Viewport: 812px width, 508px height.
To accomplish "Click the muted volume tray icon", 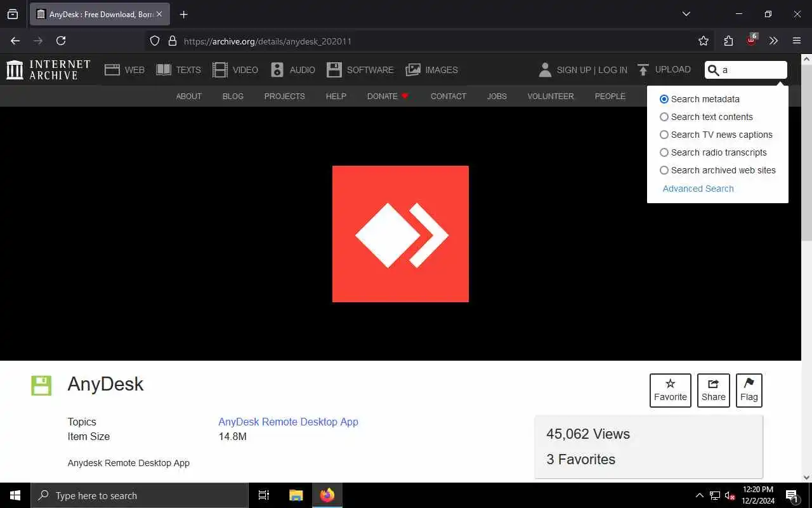I will point(730,495).
